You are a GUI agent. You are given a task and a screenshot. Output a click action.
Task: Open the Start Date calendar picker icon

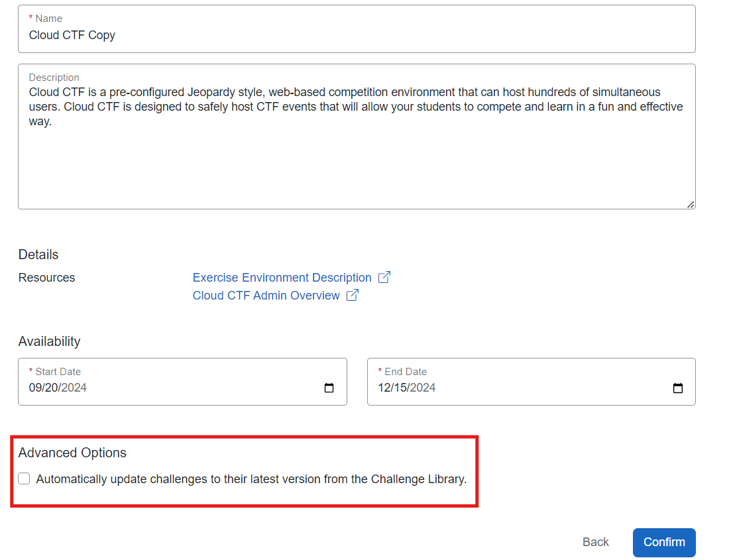click(x=329, y=388)
